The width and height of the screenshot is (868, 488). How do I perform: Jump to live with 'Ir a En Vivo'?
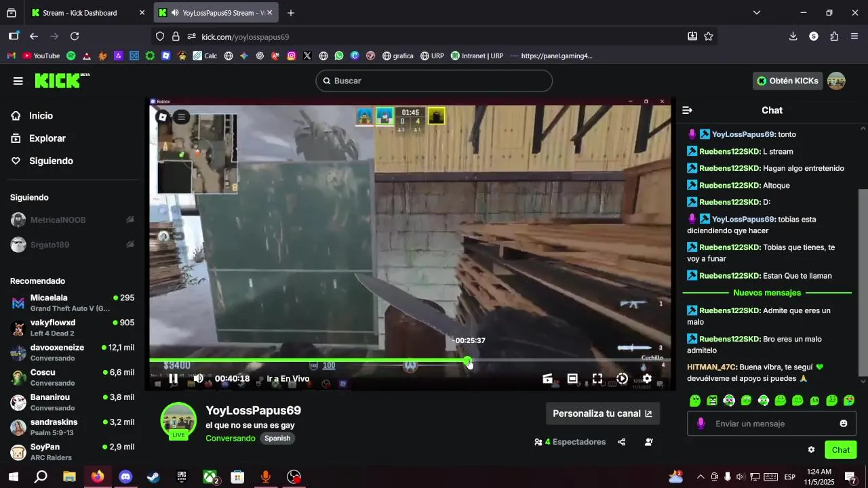point(288,379)
